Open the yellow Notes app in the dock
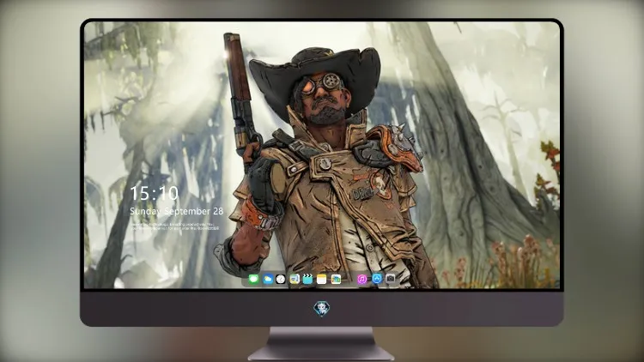The height and width of the screenshot is (362, 644). [x=322, y=280]
